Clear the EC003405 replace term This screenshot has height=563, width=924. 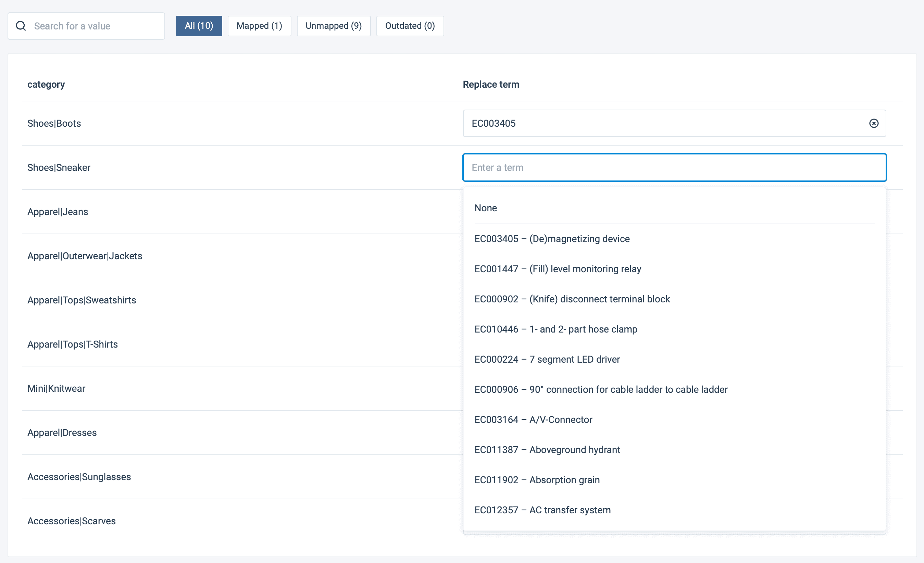[x=873, y=123]
